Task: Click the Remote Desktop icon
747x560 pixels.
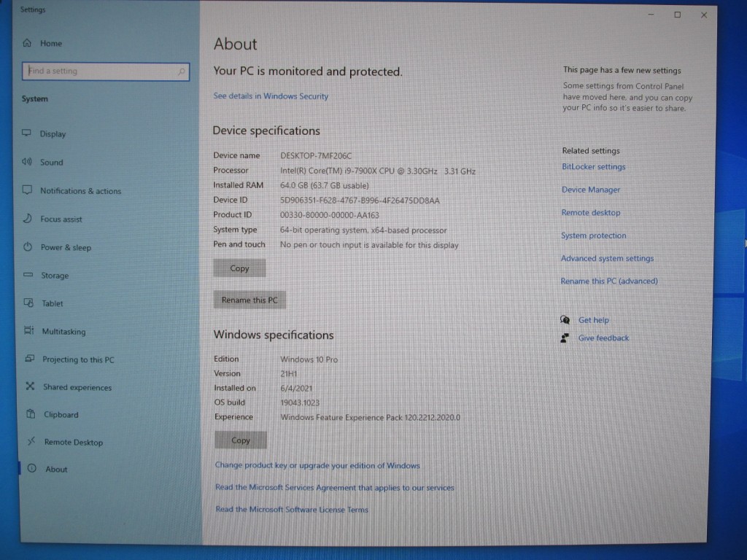Action: pyautogui.click(x=31, y=441)
